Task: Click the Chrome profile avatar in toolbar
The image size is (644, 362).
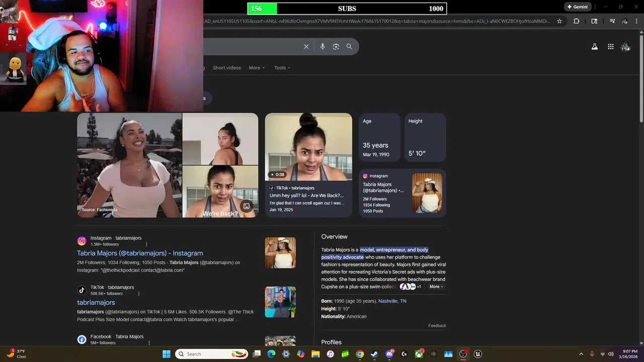Action: (624, 21)
